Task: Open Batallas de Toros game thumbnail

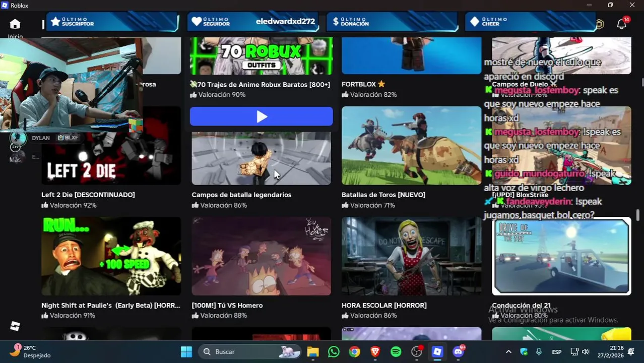Action: (x=411, y=146)
